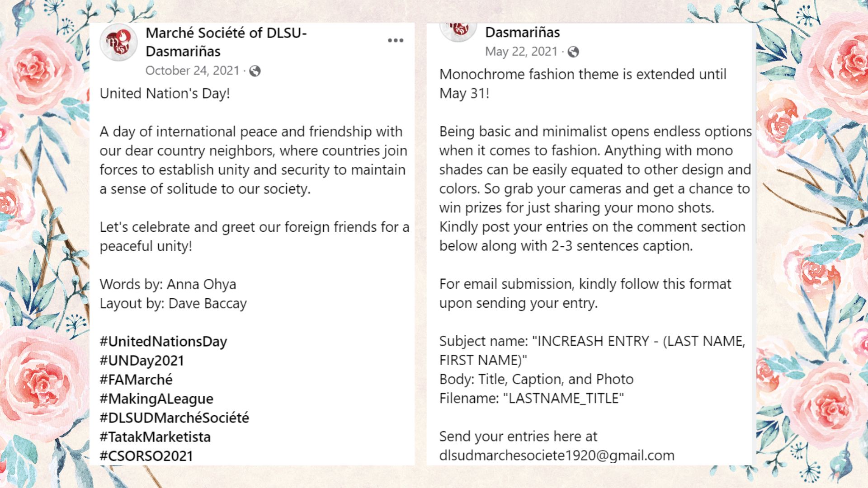868x488 pixels.
Task: Click the "United Nation's Day!" post heading
Action: (x=165, y=94)
